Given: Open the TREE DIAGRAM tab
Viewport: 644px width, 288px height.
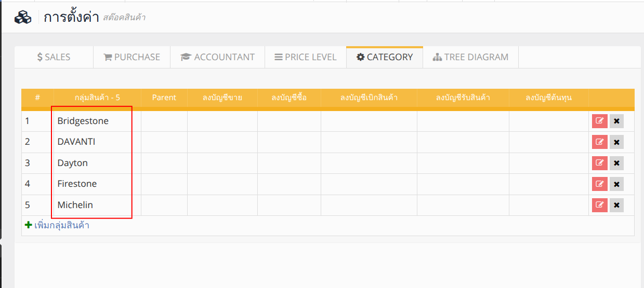Looking at the screenshot, I should [471, 57].
